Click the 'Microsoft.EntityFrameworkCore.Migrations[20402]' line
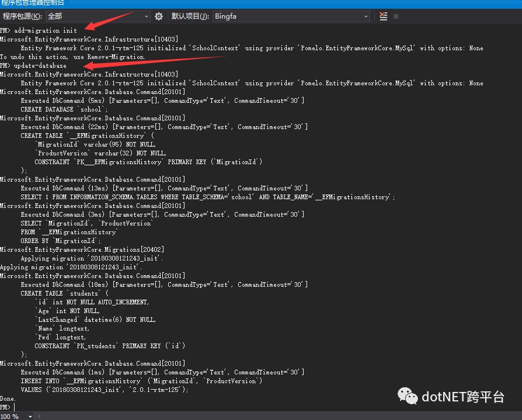522x420 pixels. pos(82,249)
